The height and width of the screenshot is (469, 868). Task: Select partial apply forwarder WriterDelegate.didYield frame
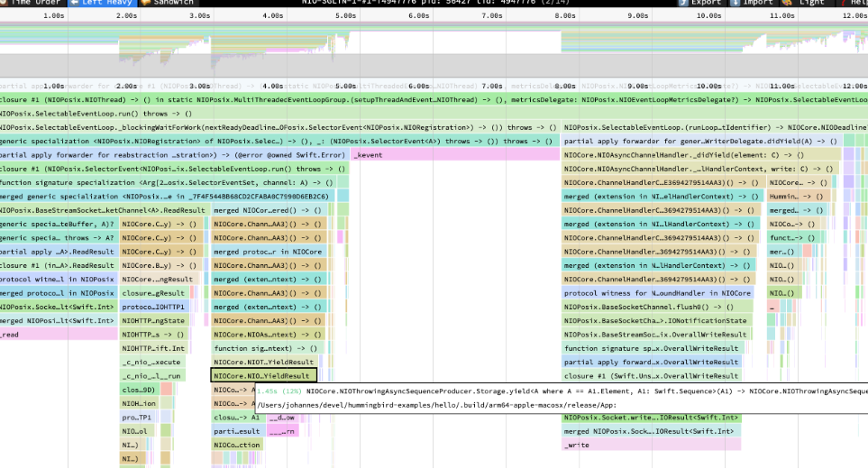(x=701, y=142)
